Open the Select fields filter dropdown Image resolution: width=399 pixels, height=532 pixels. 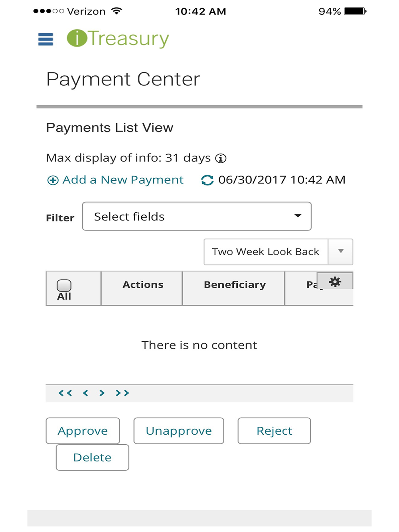click(x=197, y=216)
